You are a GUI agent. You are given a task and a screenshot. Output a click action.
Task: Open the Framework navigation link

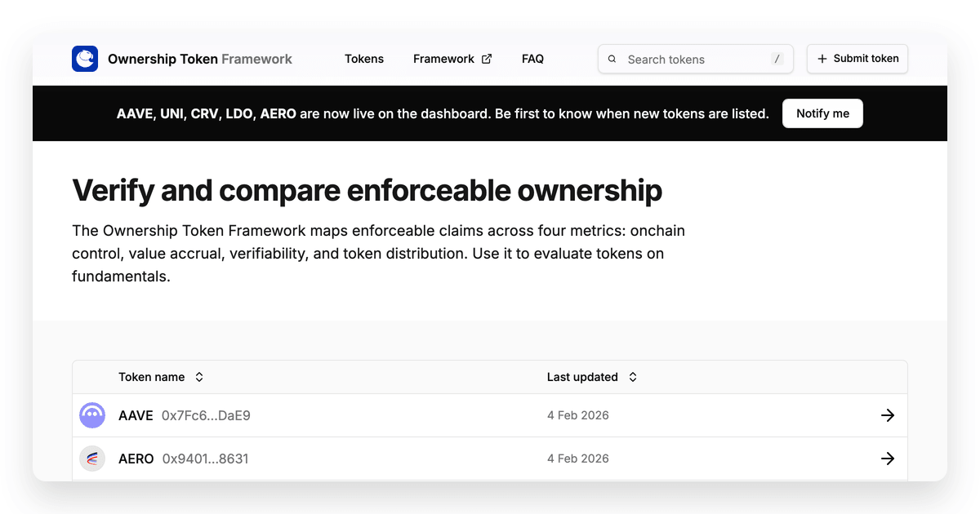(443, 59)
